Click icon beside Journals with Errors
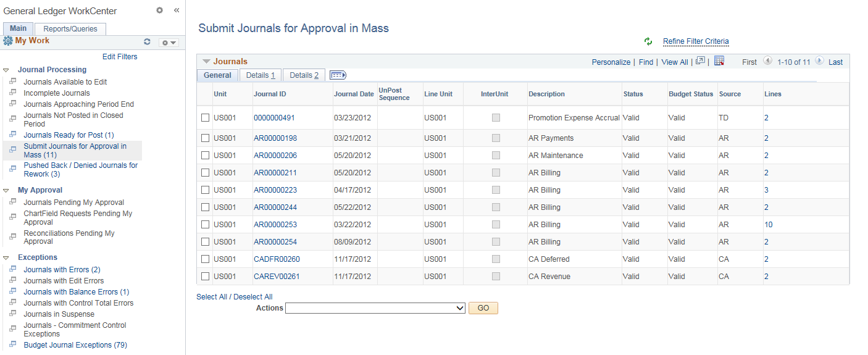Viewport: 868px width, 355px height. [x=13, y=269]
